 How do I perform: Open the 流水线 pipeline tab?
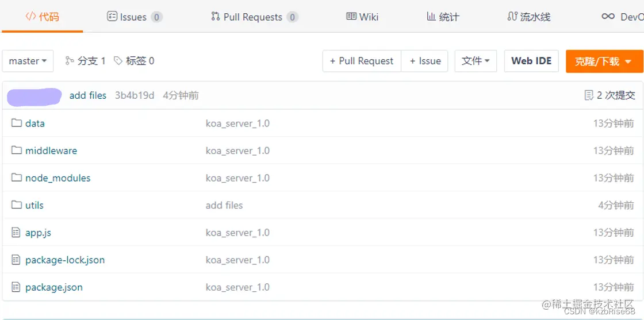click(528, 17)
